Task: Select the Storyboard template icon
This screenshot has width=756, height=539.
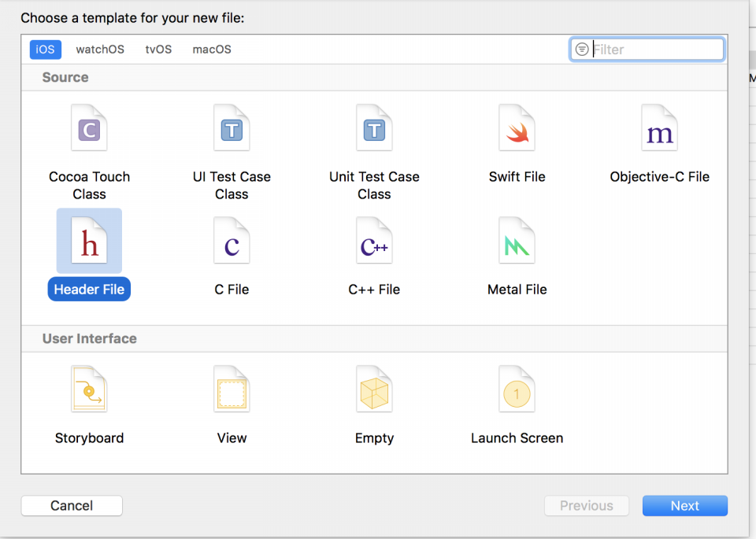Action: [x=89, y=389]
